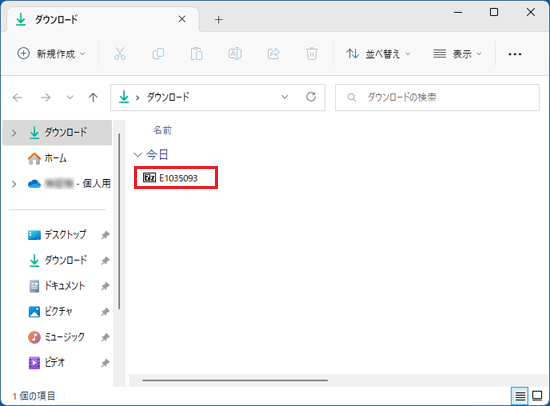The height and width of the screenshot is (406, 550).
Task: Add a new tab with plus
Action: (219, 20)
